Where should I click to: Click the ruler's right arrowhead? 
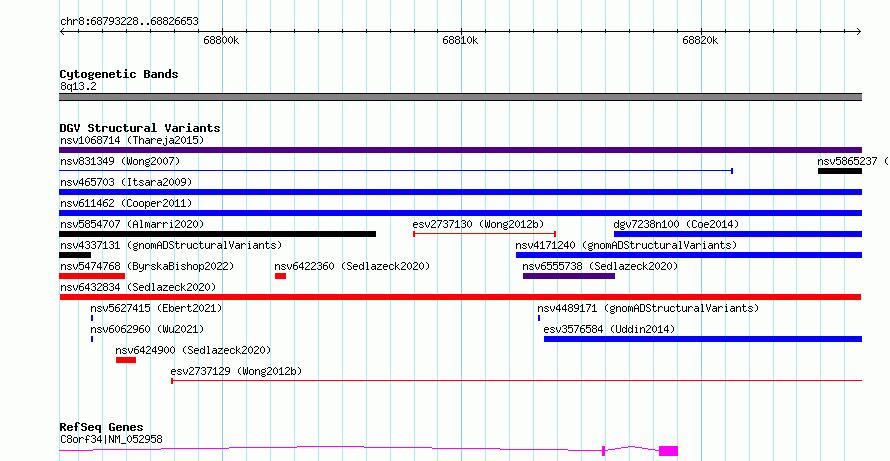[859, 32]
